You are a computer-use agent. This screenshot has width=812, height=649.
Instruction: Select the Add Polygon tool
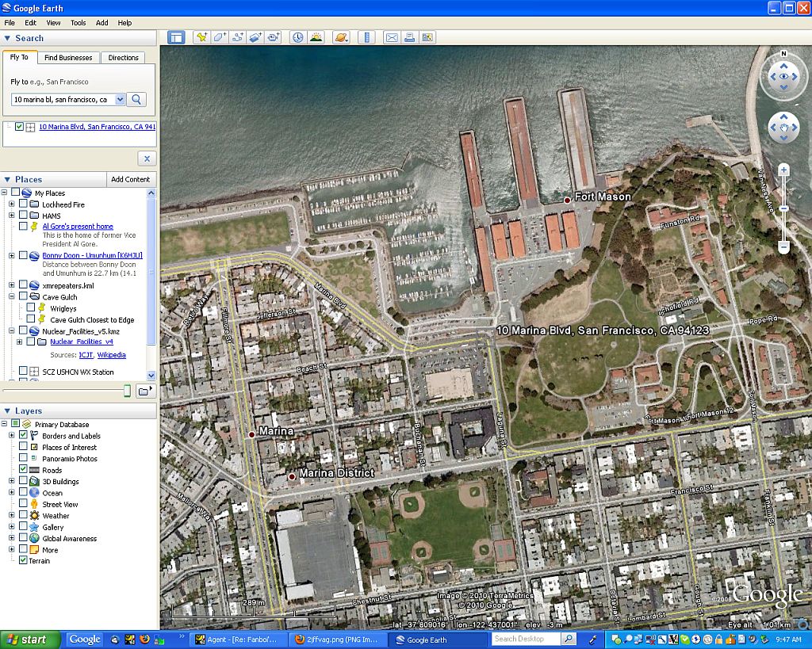(220, 37)
